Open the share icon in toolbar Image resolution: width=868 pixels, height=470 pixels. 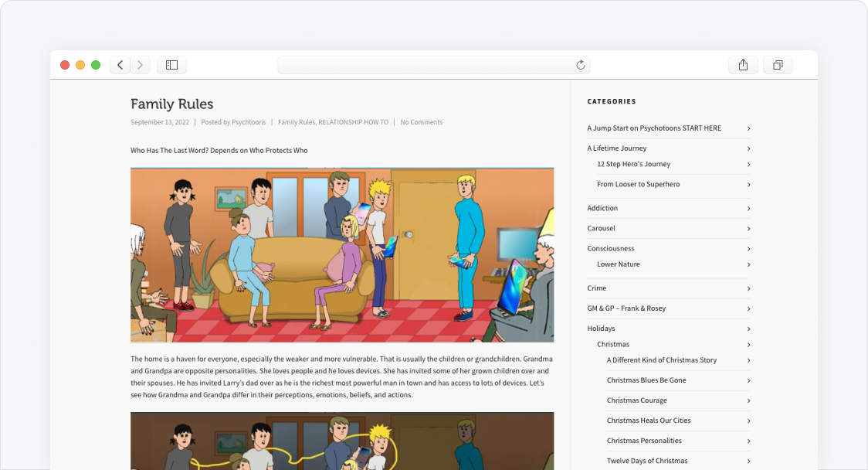tap(743, 65)
